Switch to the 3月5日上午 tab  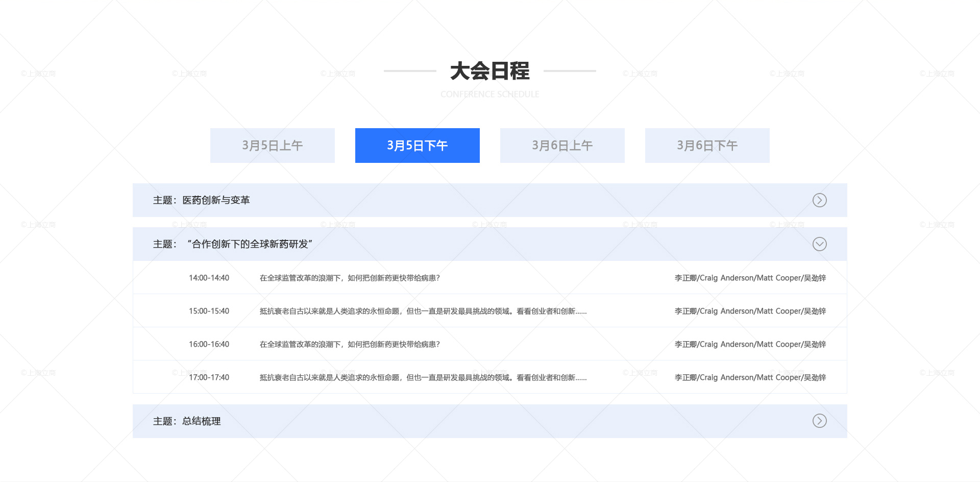pyautogui.click(x=272, y=146)
